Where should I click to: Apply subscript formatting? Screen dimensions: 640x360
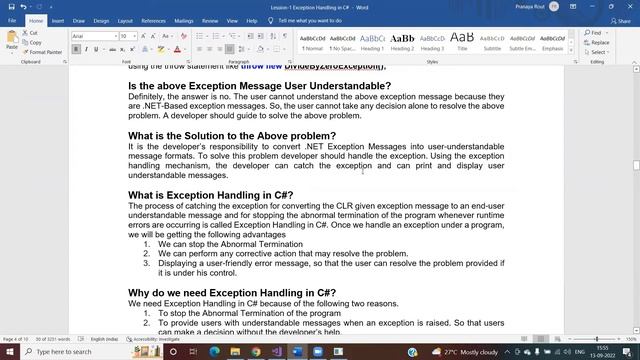[x=122, y=49]
